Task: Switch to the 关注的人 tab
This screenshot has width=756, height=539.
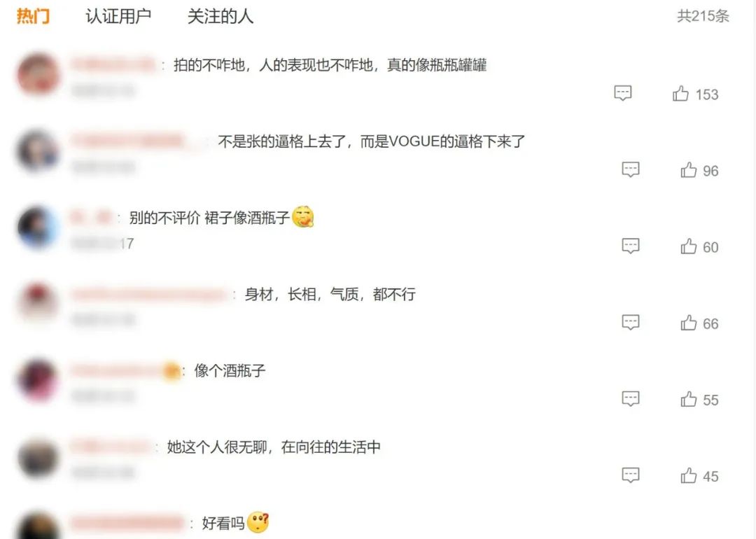Action: pyautogui.click(x=220, y=16)
